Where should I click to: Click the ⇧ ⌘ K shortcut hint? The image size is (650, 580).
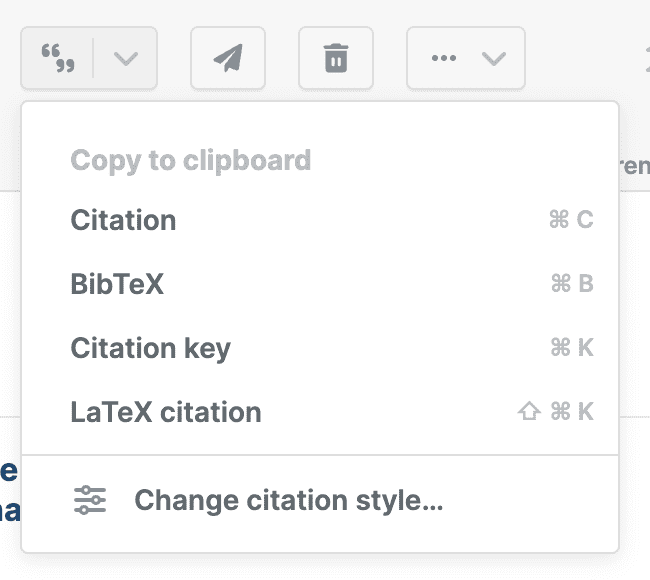556,412
